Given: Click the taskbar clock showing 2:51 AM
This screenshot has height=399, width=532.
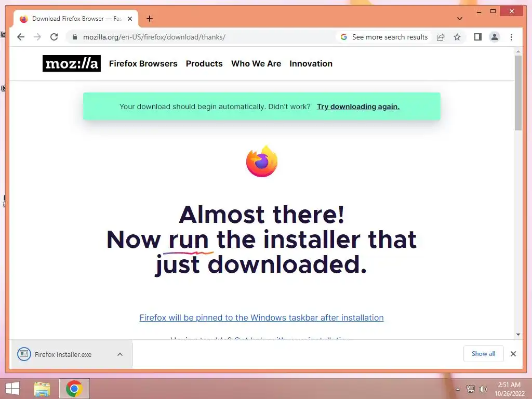Looking at the screenshot, I should 510,389.
